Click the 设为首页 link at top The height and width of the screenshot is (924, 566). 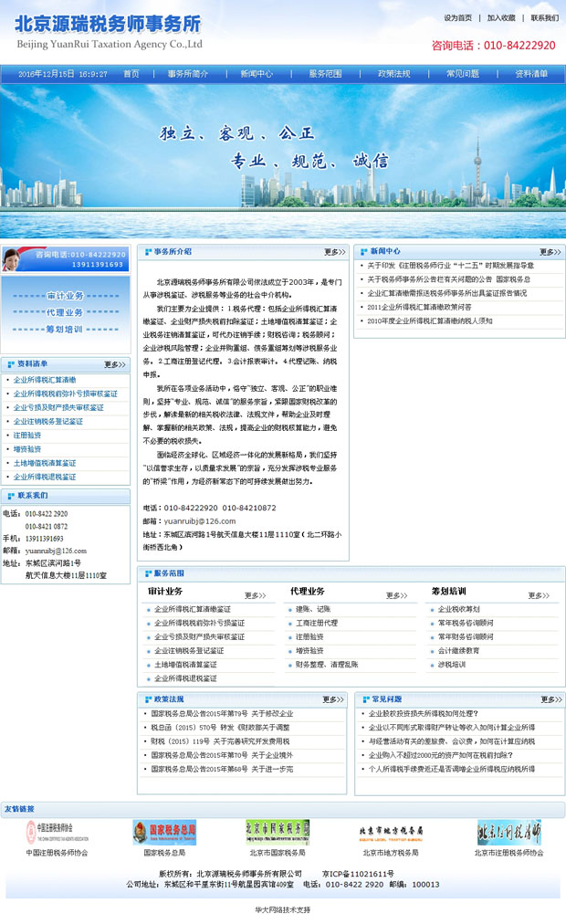[458, 17]
